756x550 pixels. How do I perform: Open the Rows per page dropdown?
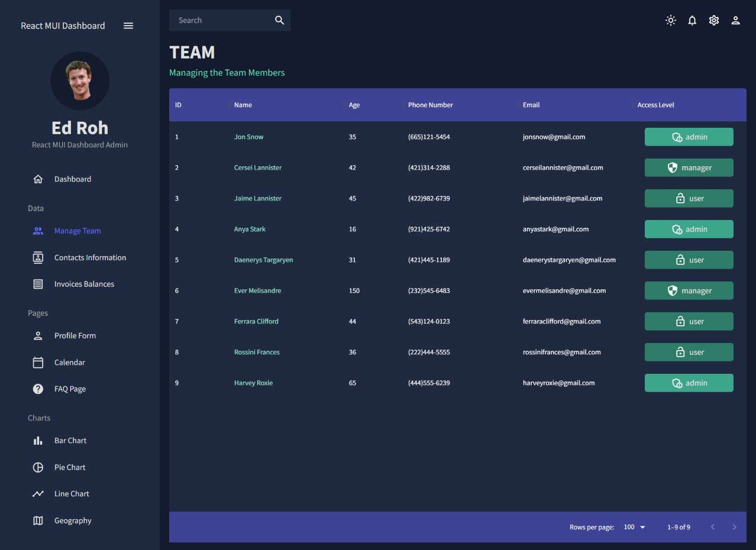[x=634, y=527]
